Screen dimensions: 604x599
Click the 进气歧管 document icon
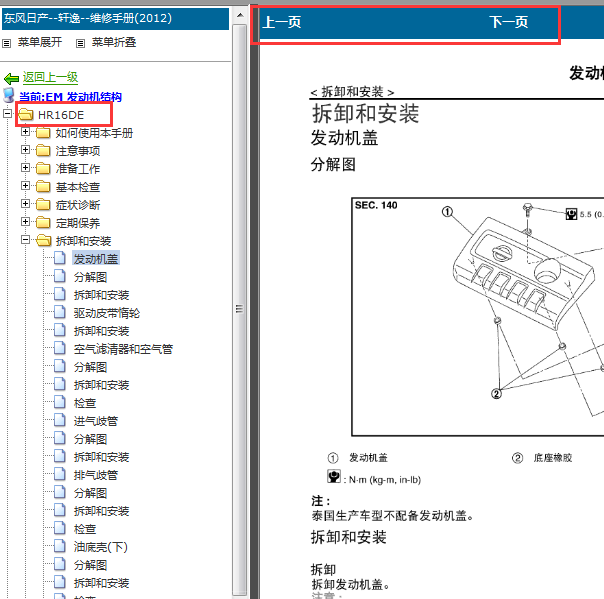(x=60, y=420)
